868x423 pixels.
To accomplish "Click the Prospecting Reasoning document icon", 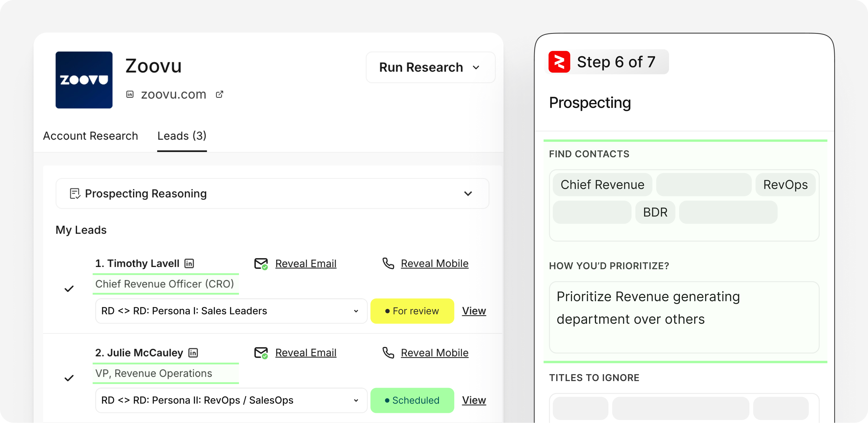I will (x=75, y=193).
